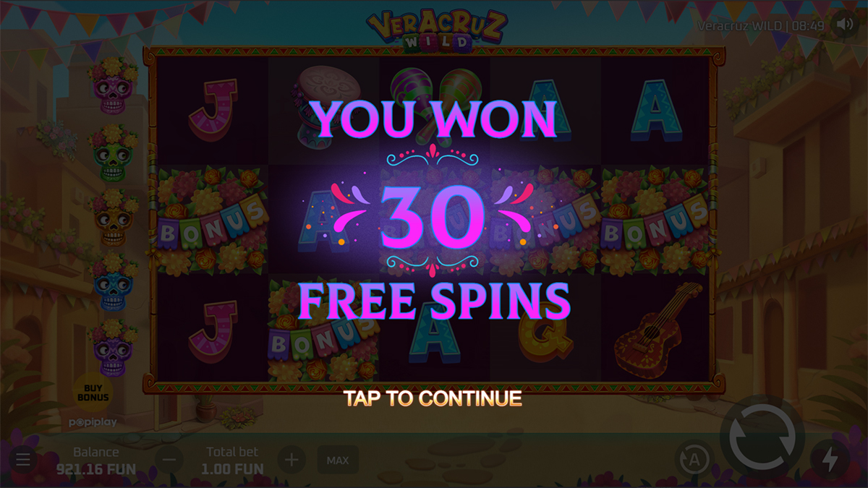Viewport: 868px width, 488px height.
Task: Select the purple sugar skull icon
Action: (x=114, y=348)
